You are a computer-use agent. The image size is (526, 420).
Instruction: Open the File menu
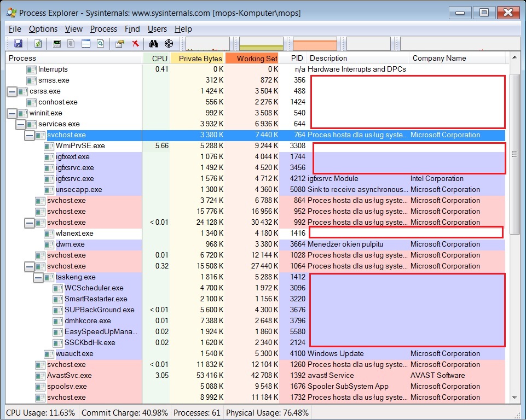coord(15,29)
